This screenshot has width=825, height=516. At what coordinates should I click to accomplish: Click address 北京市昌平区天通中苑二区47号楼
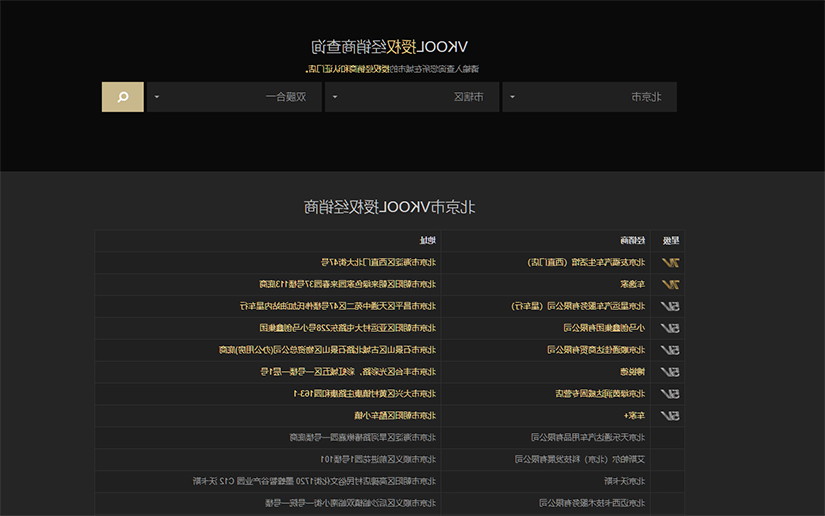[338, 306]
